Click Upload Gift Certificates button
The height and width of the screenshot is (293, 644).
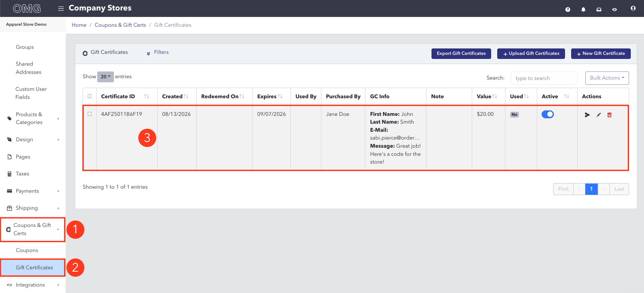point(531,54)
